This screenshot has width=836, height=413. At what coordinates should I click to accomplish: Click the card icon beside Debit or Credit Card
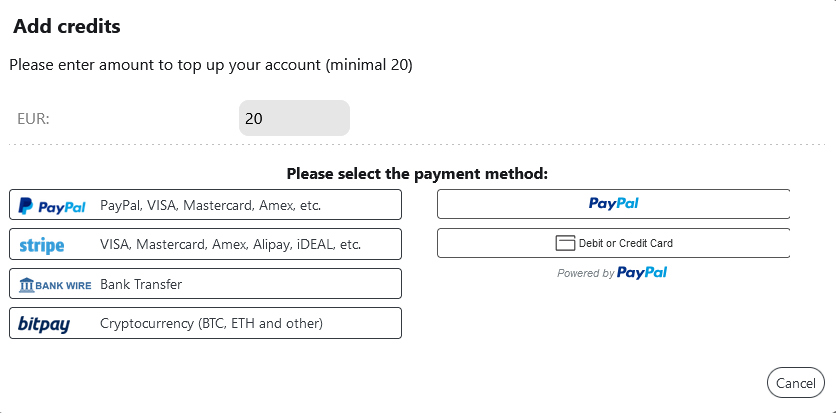[x=565, y=243]
